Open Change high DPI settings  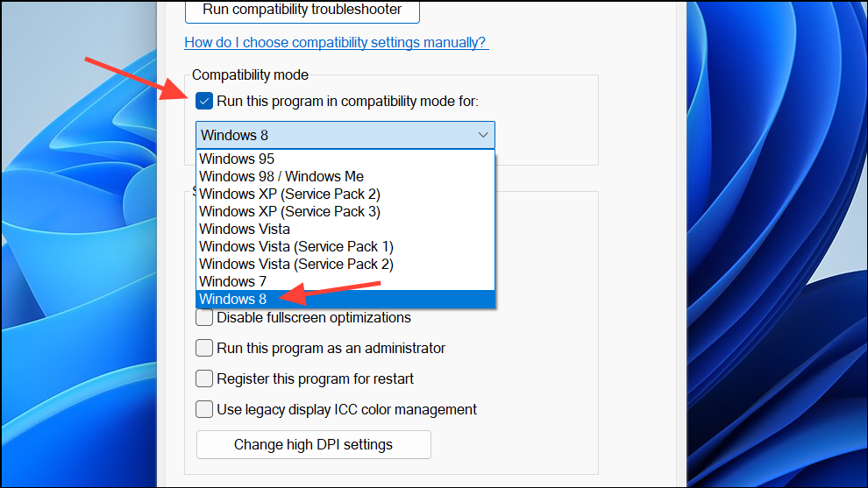pyautogui.click(x=313, y=444)
